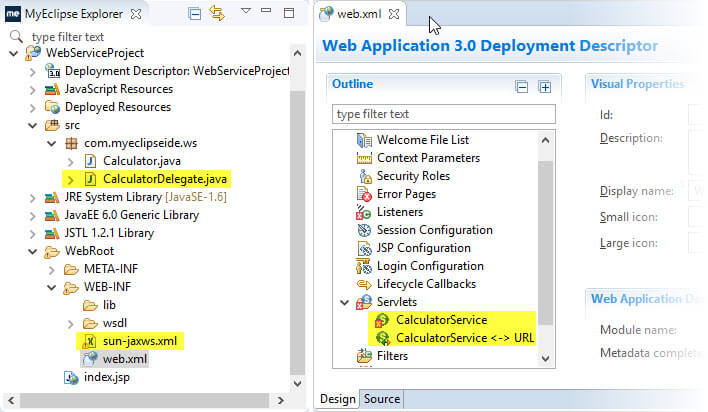Expand the wsdl folder node
Viewport: 708px width, 412px height.
click(x=70, y=324)
